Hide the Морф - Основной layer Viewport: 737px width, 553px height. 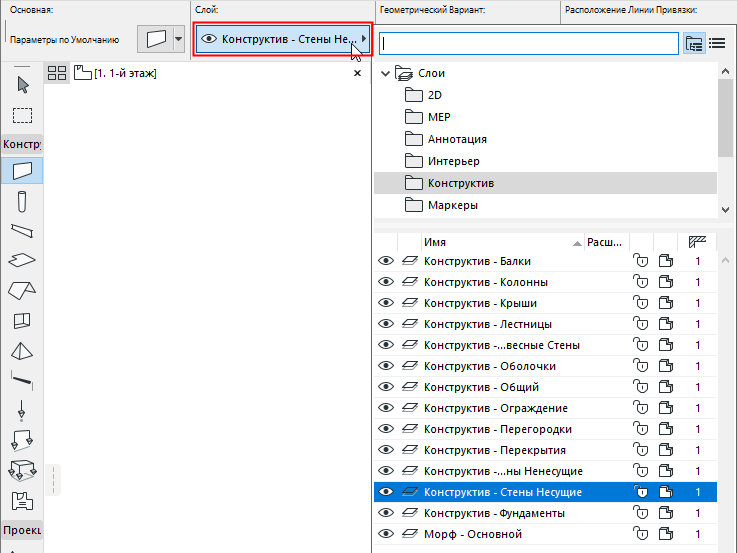pyautogui.click(x=386, y=534)
